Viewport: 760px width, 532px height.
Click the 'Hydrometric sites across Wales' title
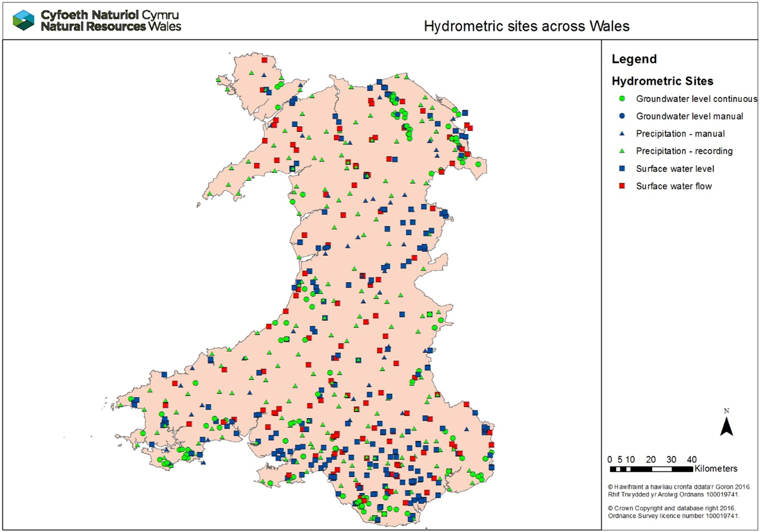526,26
